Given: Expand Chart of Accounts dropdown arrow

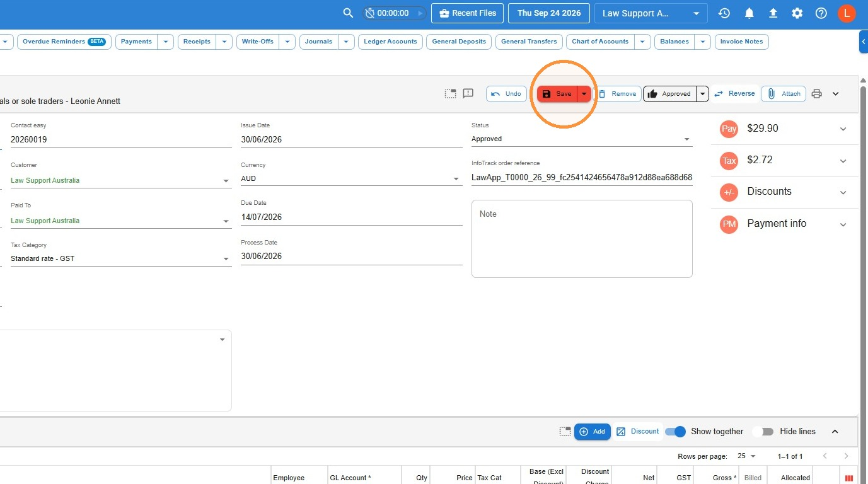Looking at the screenshot, I should (x=642, y=42).
